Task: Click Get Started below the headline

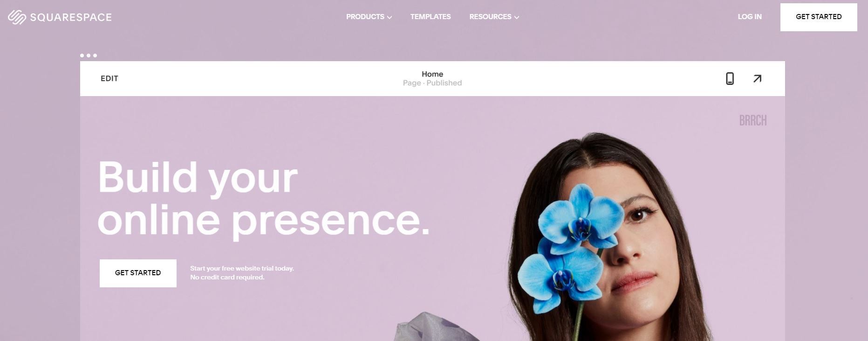Action: tap(138, 273)
